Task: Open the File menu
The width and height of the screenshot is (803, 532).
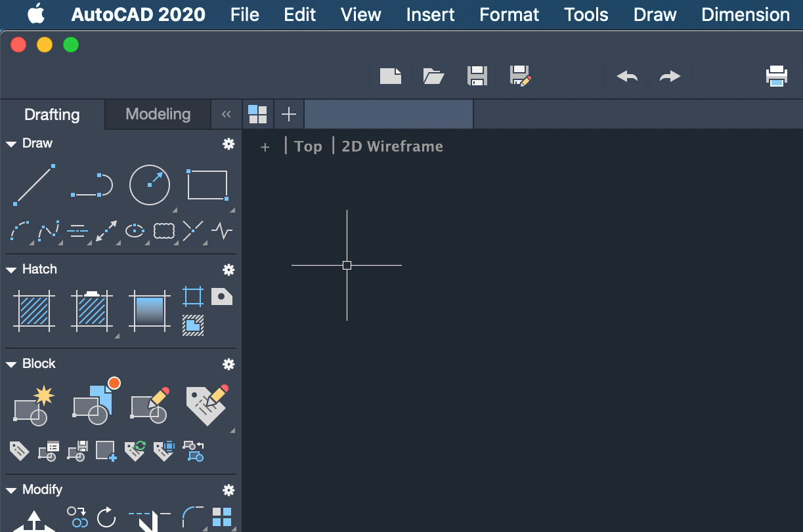Action: click(245, 14)
